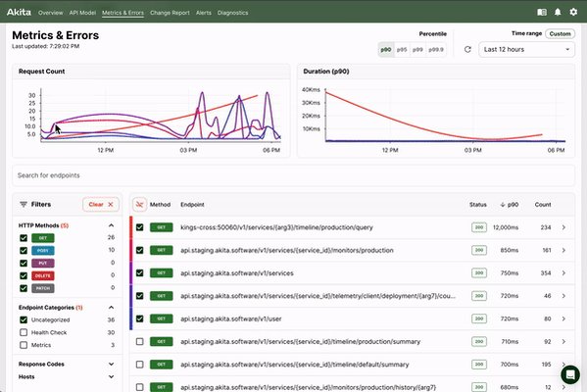Image resolution: width=587 pixels, height=392 pixels.
Task: Toggle the chart-lines icon in table header
Action: (x=139, y=205)
